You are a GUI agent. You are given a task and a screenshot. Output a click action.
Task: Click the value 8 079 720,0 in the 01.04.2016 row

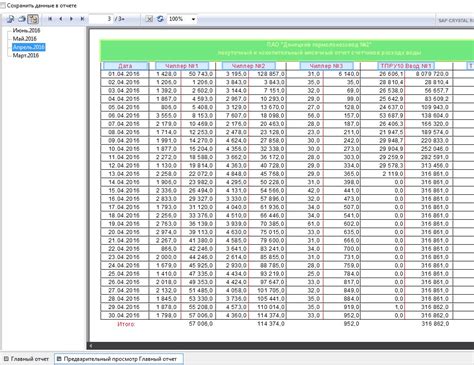click(432, 74)
